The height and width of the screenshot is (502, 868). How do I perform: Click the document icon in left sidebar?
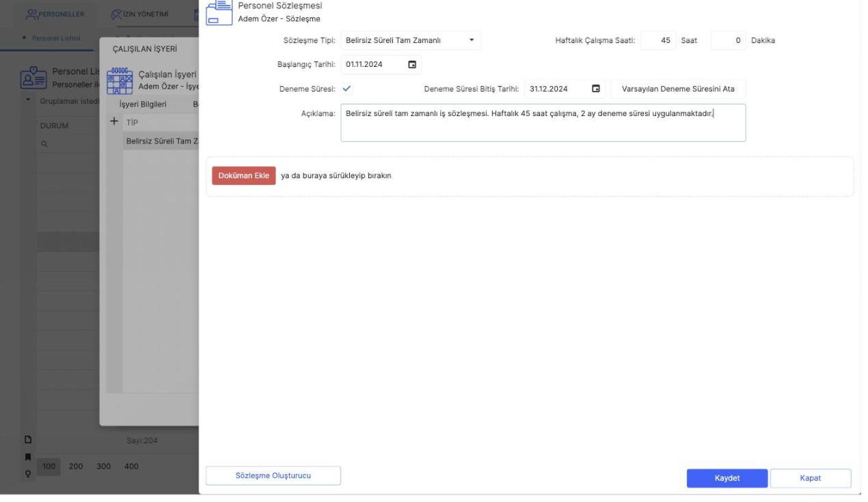coord(28,441)
